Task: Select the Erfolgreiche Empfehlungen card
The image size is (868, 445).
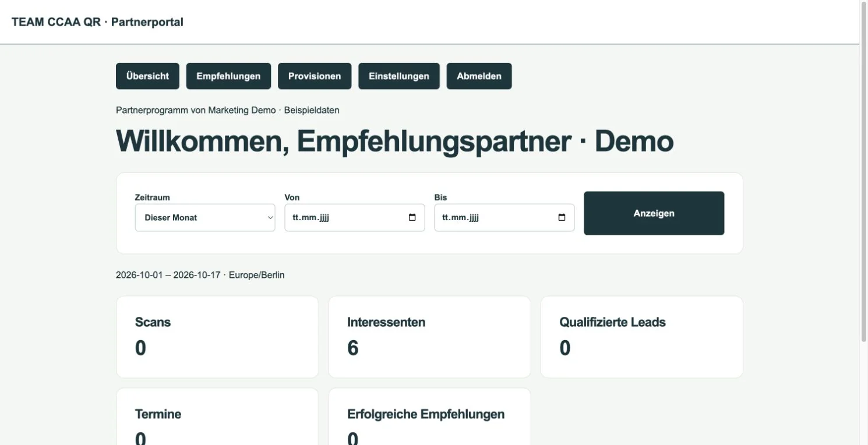Action: pyautogui.click(x=429, y=417)
